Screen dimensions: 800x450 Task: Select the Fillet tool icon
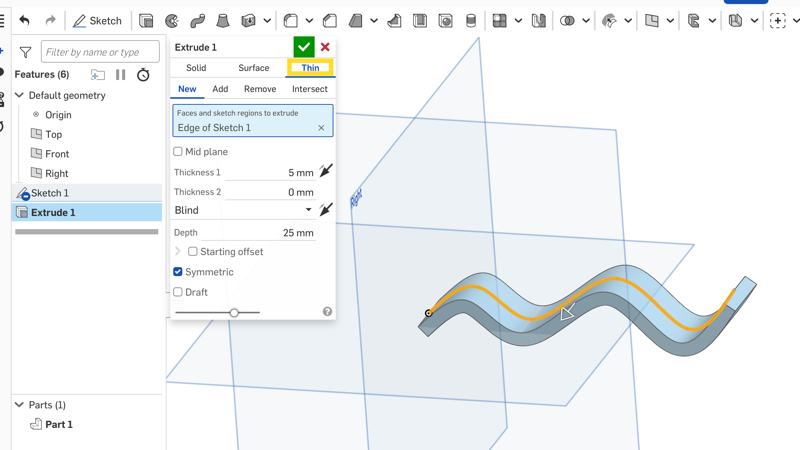pos(291,21)
